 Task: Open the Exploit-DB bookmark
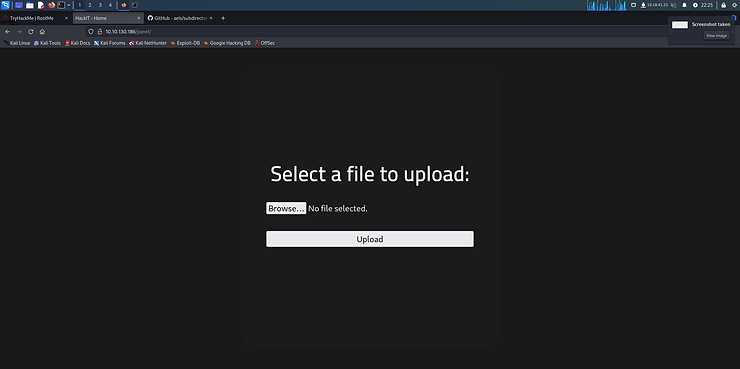pos(185,43)
